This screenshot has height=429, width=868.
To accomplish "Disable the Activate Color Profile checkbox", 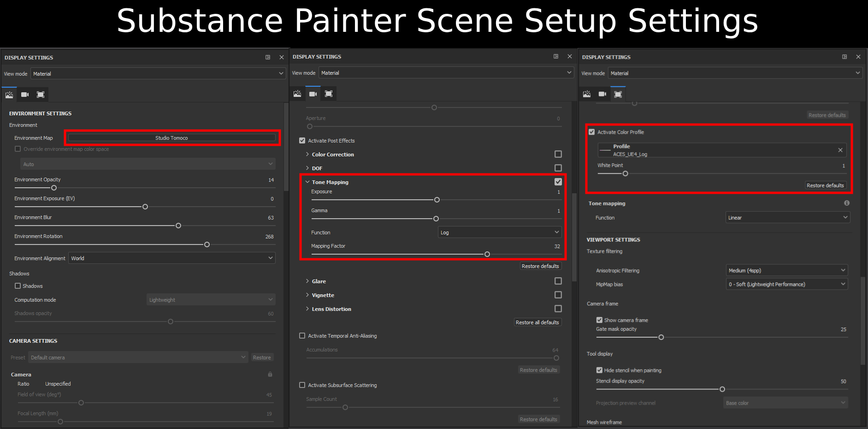I will coord(592,132).
